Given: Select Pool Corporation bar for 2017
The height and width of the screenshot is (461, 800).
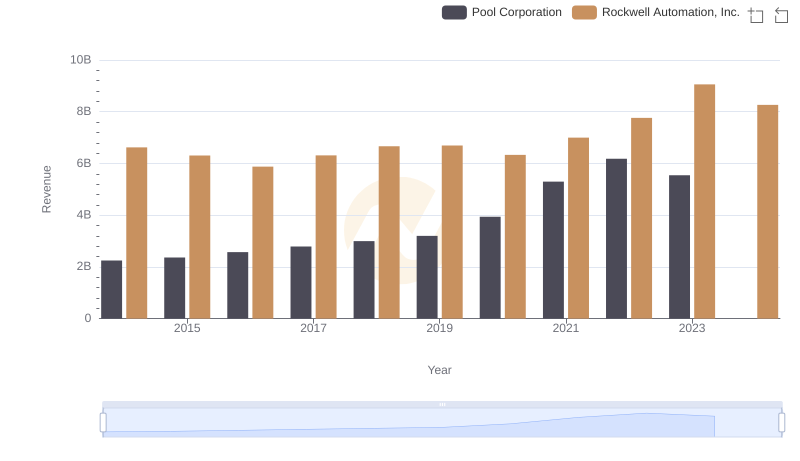Looking at the screenshot, I should [x=301, y=283].
